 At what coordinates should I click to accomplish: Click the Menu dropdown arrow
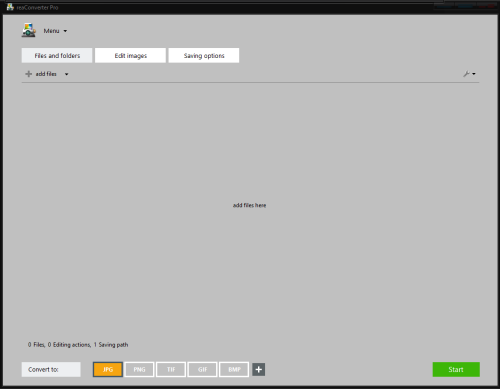[65, 31]
